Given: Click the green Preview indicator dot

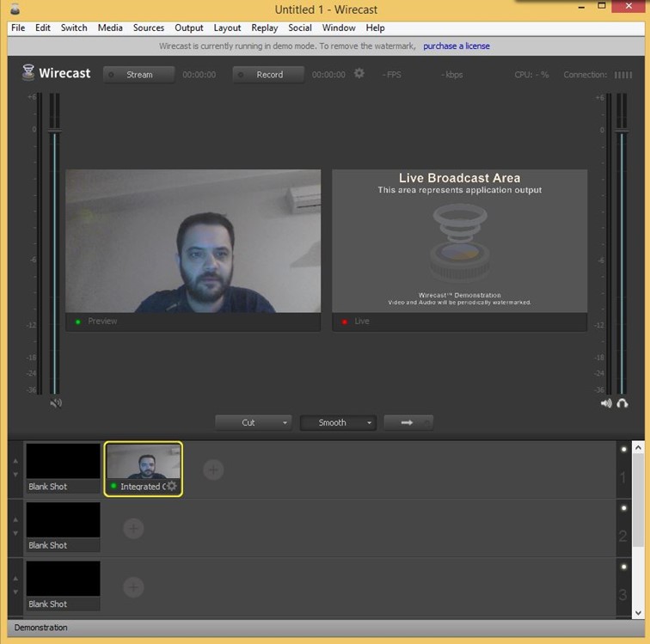Looking at the screenshot, I should (x=77, y=322).
